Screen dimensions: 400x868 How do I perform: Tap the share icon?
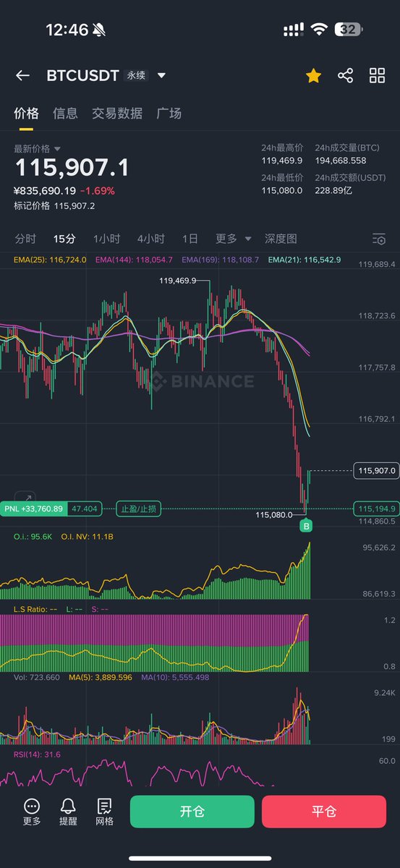(x=346, y=75)
